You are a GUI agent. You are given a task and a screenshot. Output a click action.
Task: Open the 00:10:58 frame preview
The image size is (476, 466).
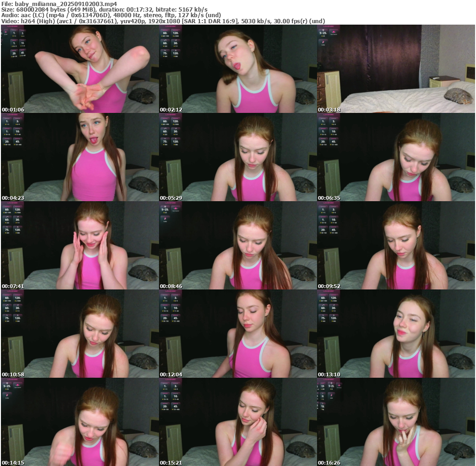pyautogui.click(x=79, y=334)
